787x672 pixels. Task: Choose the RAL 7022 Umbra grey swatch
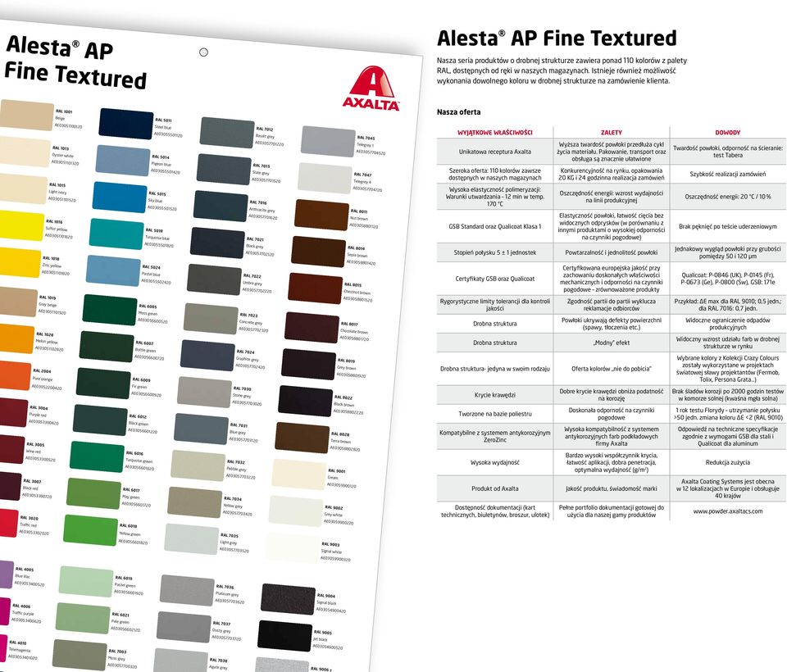tap(214, 279)
